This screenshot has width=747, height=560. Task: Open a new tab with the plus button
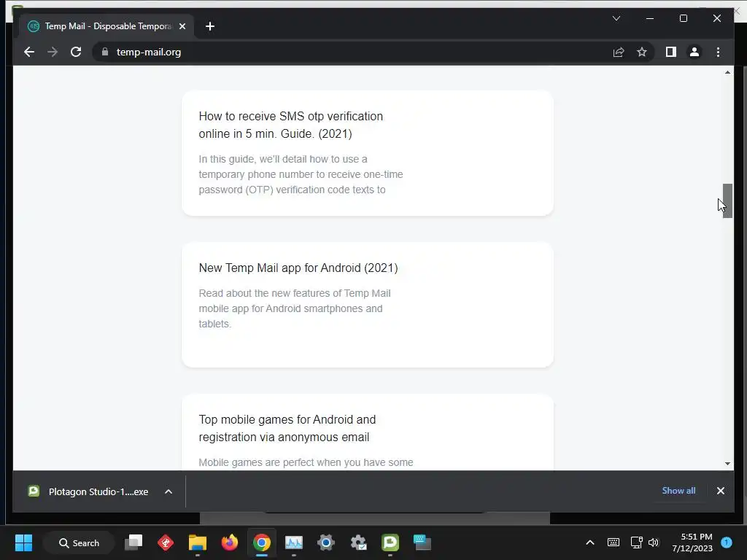click(x=210, y=26)
